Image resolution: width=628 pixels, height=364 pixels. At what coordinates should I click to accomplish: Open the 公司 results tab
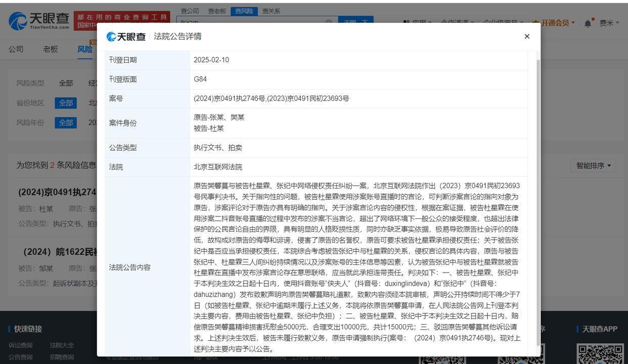[16, 49]
